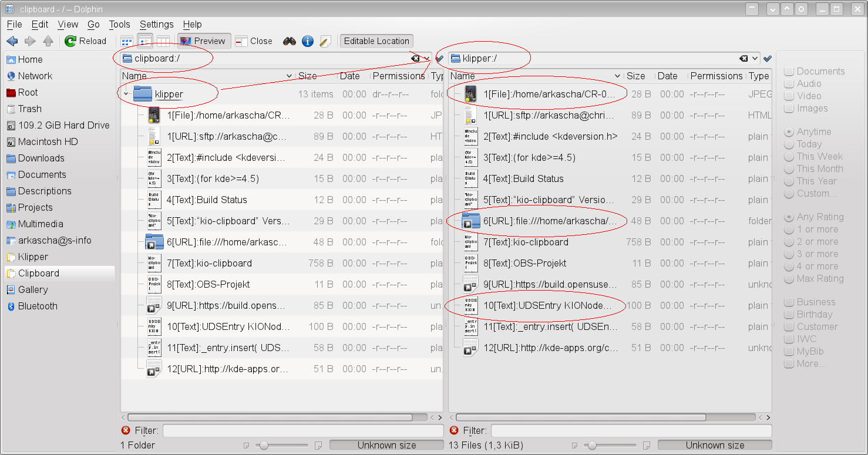The width and height of the screenshot is (868, 455).
Task: Click the Close split view button
Action: click(x=254, y=41)
